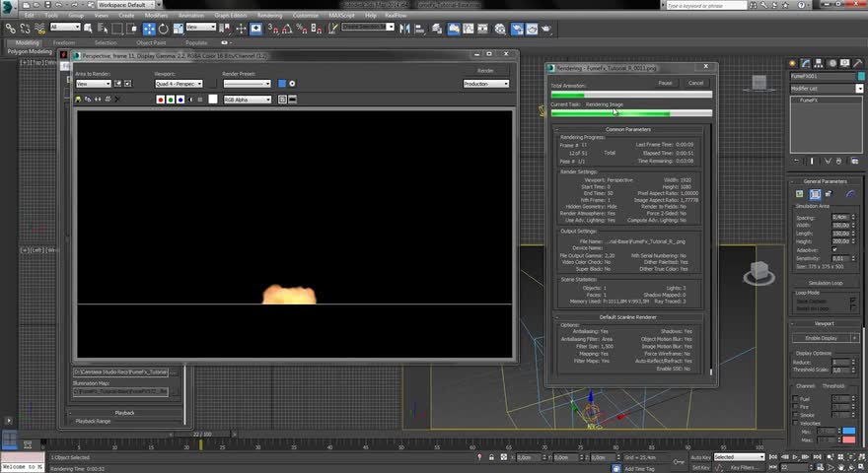Expand the Area to Render dropdown
The height and width of the screenshot is (473, 868).
coord(94,84)
